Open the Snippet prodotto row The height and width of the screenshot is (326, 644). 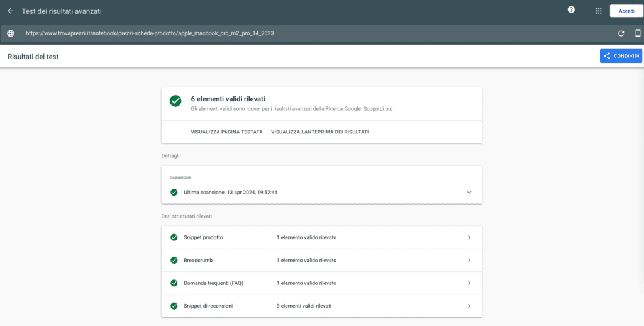[321, 238]
